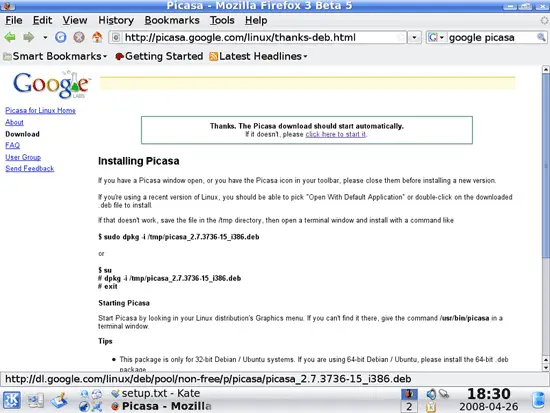Open the Bookmarks menu
The image size is (550, 413).
click(172, 20)
